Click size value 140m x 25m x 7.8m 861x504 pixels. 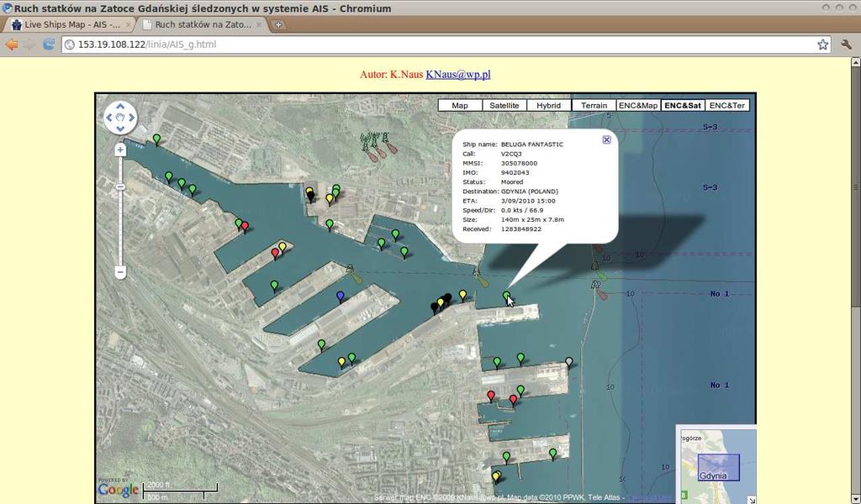(532, 219)
